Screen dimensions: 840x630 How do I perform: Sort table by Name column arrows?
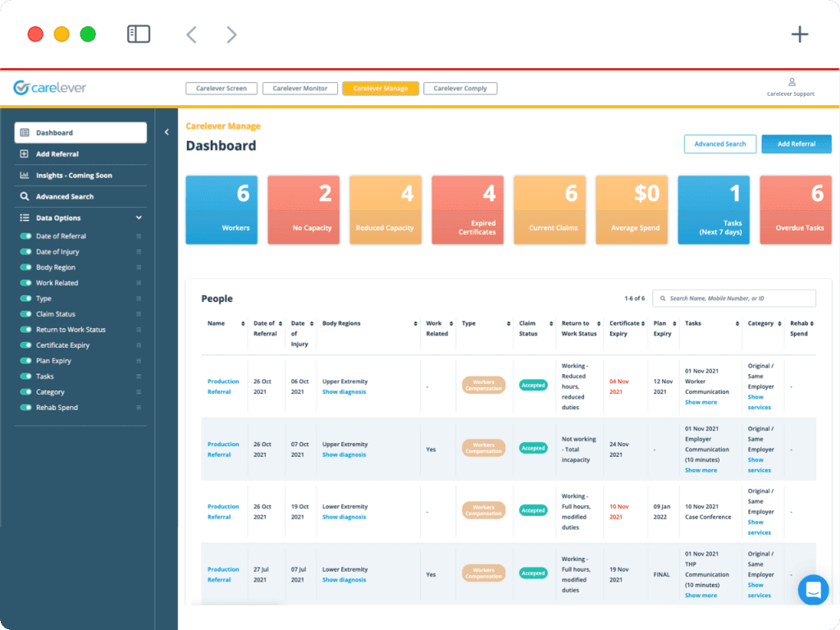(x=243, y=323)
